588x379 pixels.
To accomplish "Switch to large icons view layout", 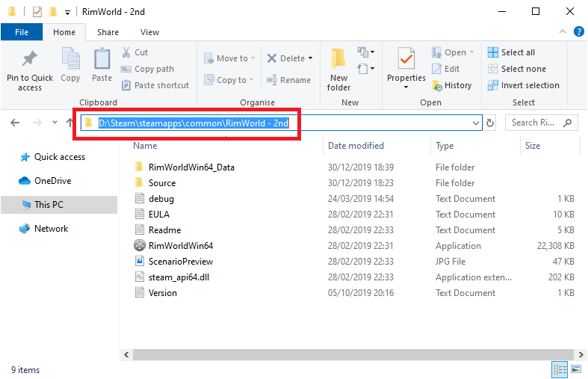I will coord(576,369).
